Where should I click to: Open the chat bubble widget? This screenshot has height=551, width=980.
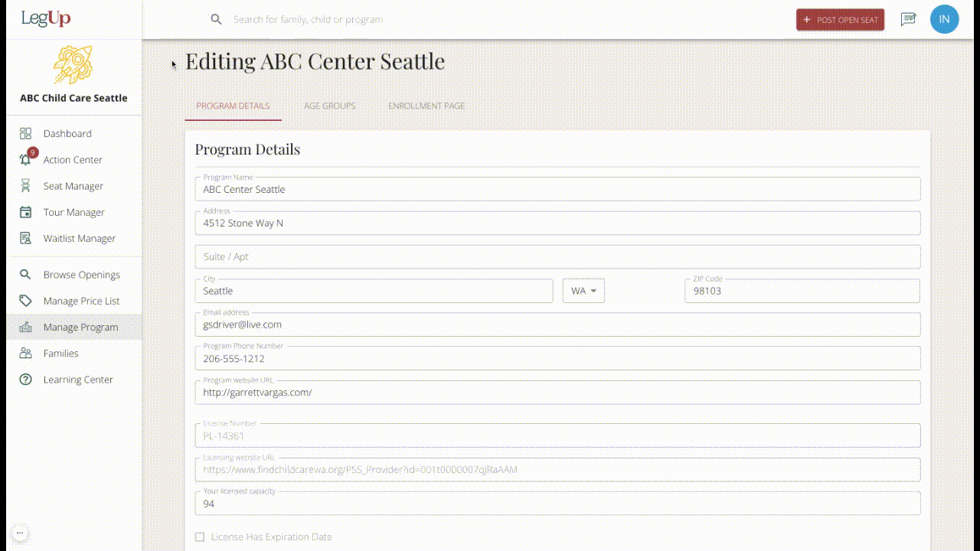[20, 533]
